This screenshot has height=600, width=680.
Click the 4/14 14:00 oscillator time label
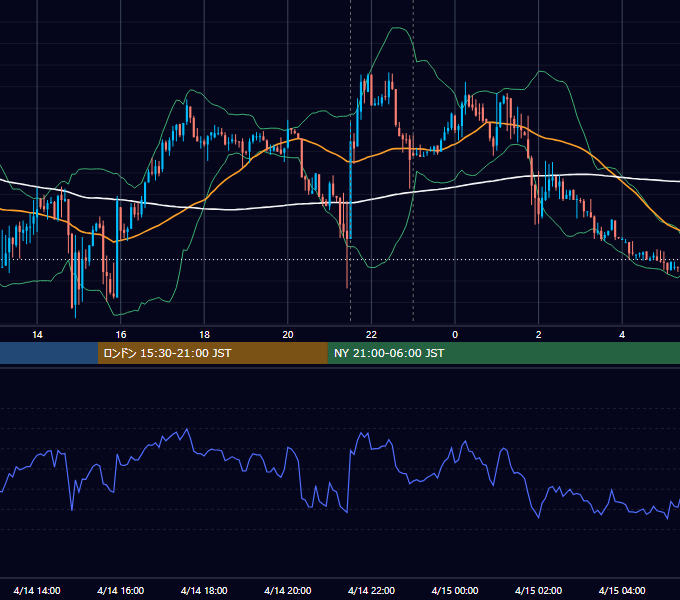coord(37,590)
